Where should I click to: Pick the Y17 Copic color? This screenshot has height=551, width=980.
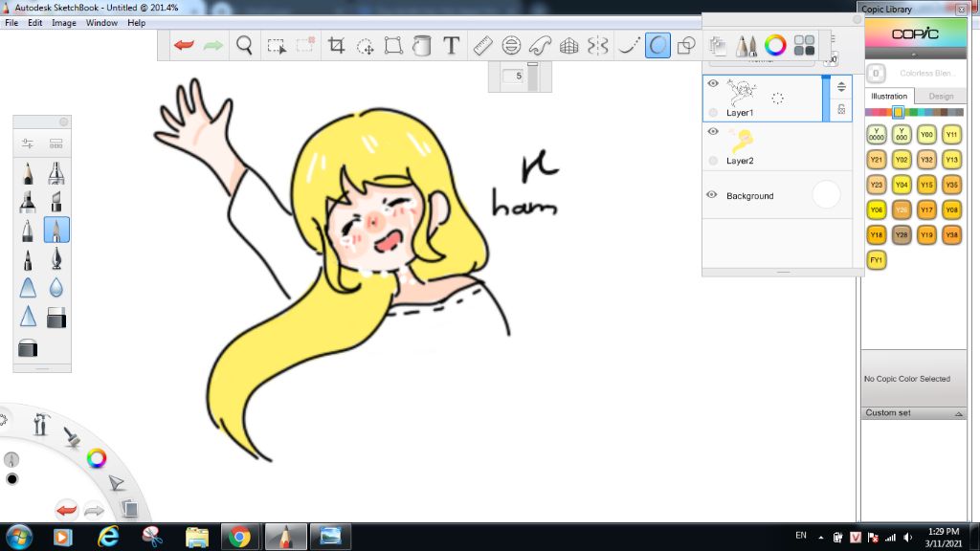point(926,209)
